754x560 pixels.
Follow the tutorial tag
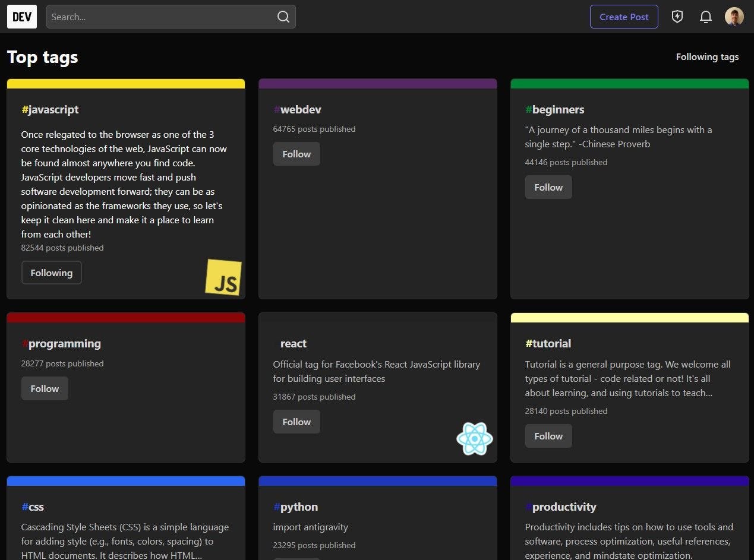(x=548, y=436)
